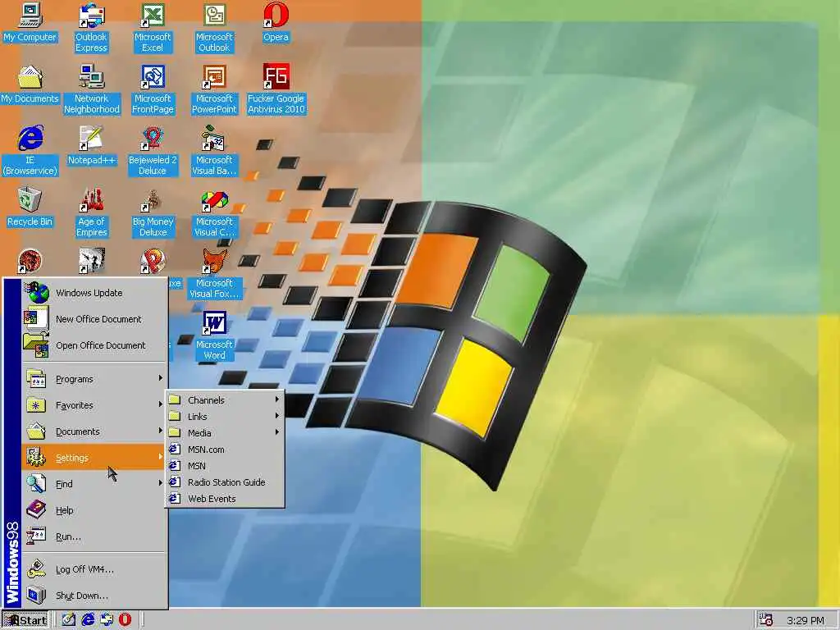Image resolution: width=840 pixels, height=630 pixels.
Task: Open Radio Station Guide favorite
Action: 225,482
